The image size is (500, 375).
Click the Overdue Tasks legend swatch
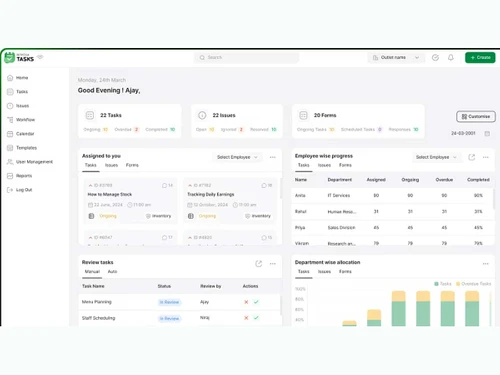(x=458, y=284)
